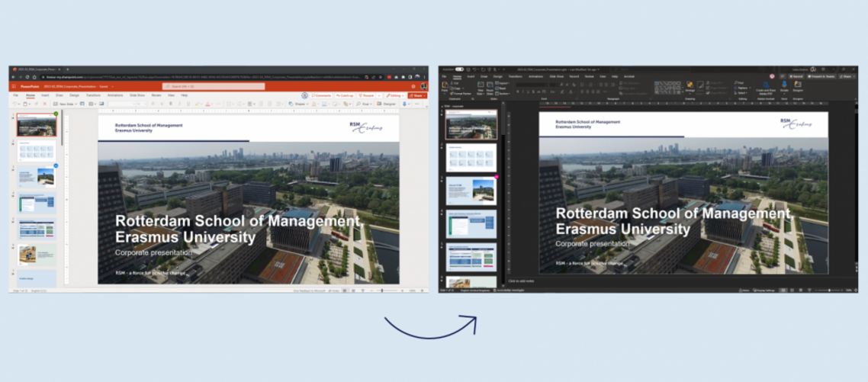The image size is (868, 382).
Task: Click the highlight color icon in web toolbar
Action: [x=198, y=104]
